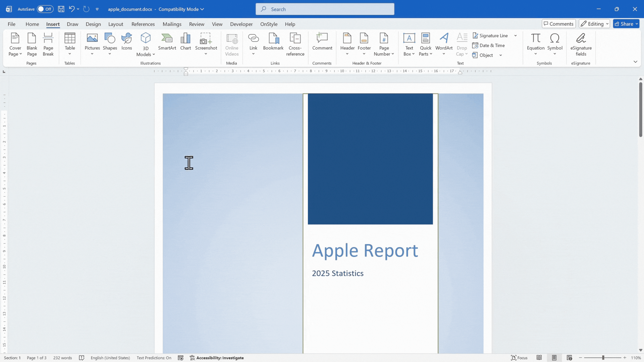The image size is (644, 362).
Task: Switch to Print Layout view
Action: pyautogui.click(x=554, y=358)
